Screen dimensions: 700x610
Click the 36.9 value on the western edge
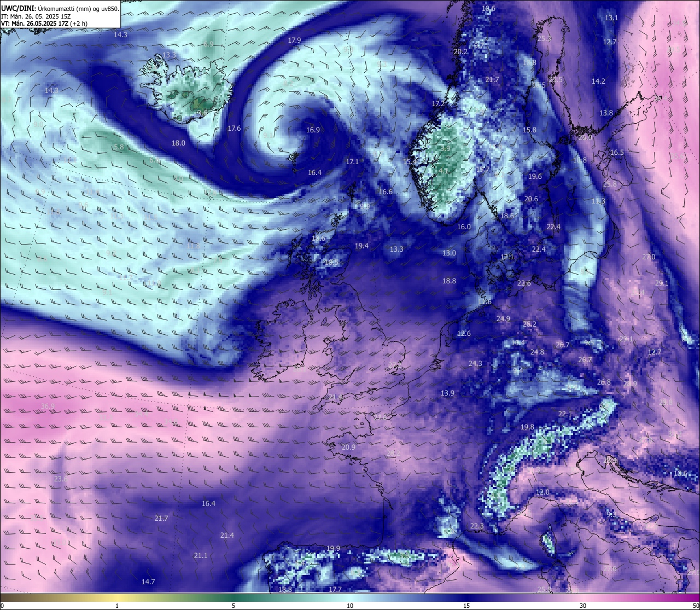(48, 406)
